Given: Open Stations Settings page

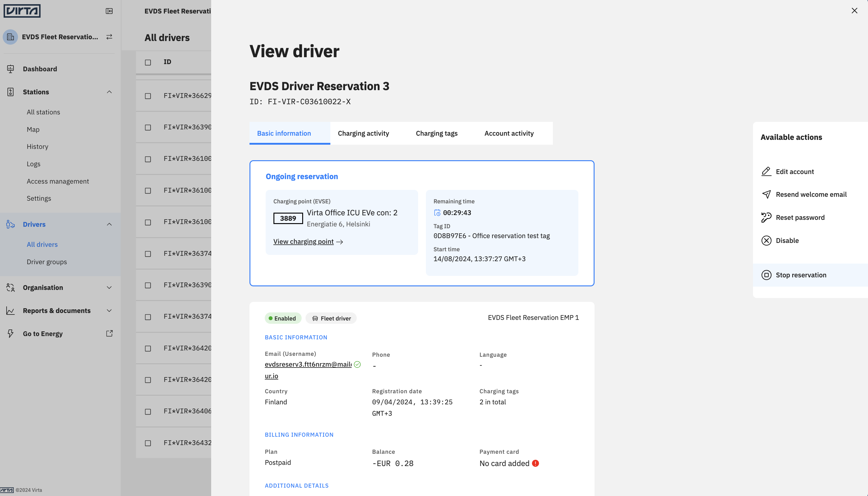Looking at the screenshot, I should [39, 198].
